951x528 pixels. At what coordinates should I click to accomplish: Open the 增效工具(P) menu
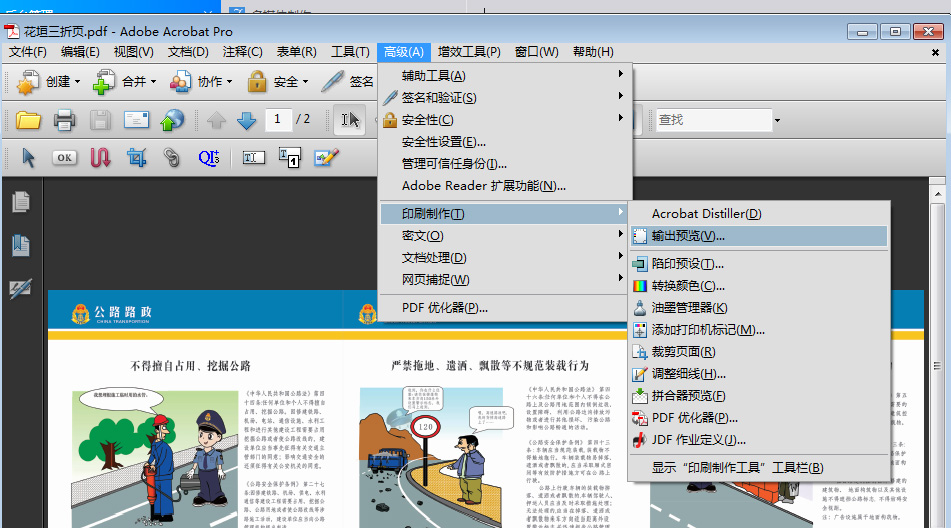click(469, 52)
